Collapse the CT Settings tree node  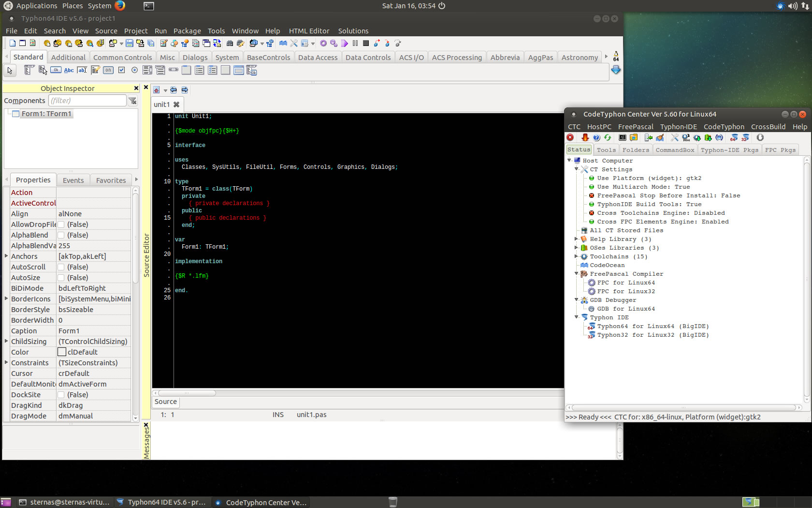point(576,169)
